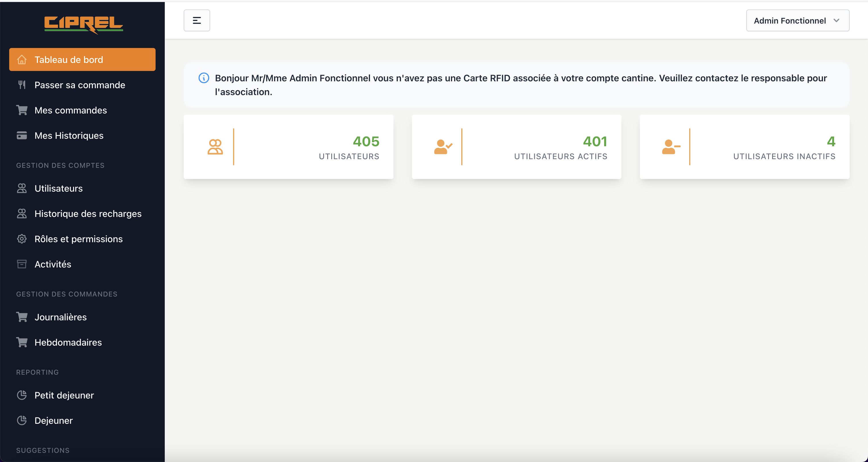This screenshot has width=868, height=462.
Task: Select the Utilisateurs Inactifs statistics card
Action: 744,147
